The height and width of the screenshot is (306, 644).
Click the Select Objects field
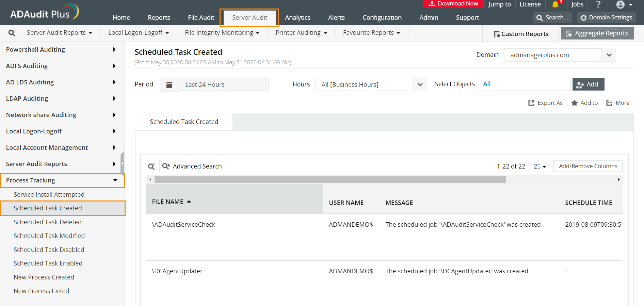(524, 84)
